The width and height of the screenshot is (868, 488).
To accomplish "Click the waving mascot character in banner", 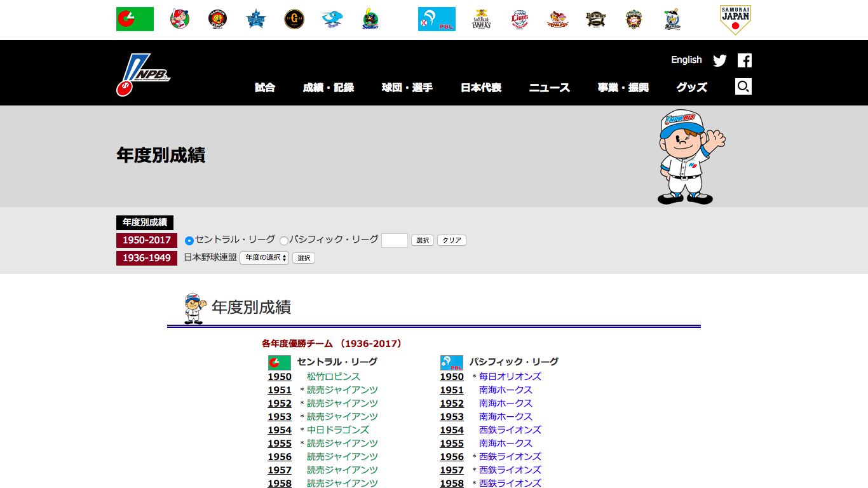I will point(690,157).
